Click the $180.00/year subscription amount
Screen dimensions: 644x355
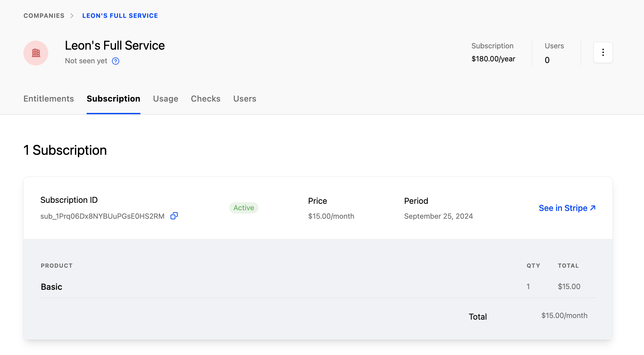click(493, 59)
